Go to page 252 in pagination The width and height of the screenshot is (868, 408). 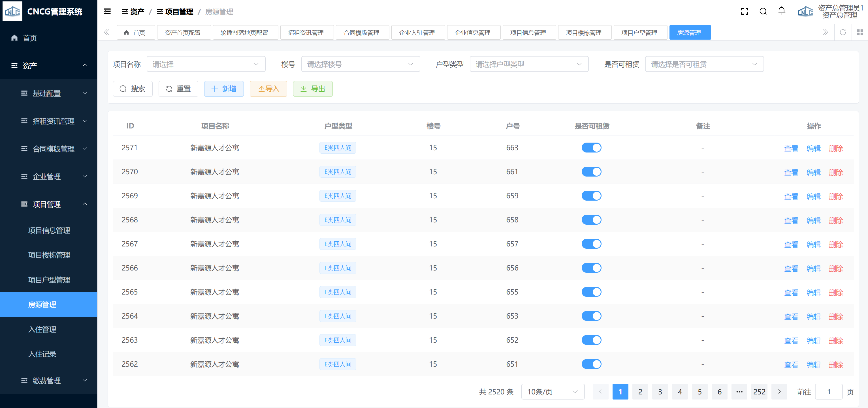[x=759, y=392]
